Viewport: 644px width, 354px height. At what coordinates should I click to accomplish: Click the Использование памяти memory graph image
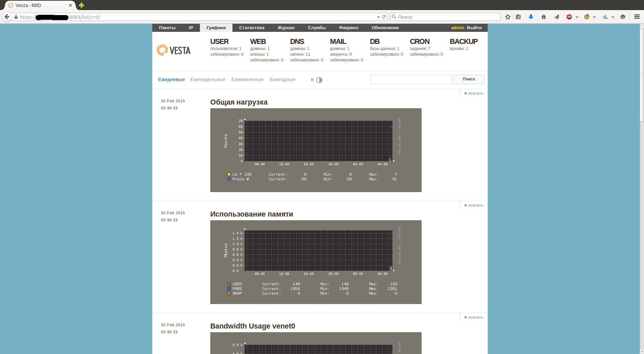pos(316,262)
